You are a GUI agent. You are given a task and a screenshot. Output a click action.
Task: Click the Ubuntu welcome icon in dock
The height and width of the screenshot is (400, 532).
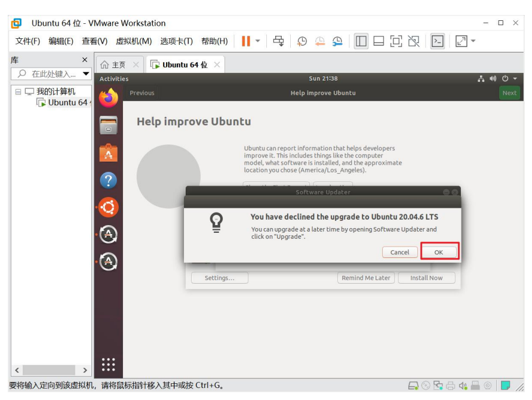[109, 207]
